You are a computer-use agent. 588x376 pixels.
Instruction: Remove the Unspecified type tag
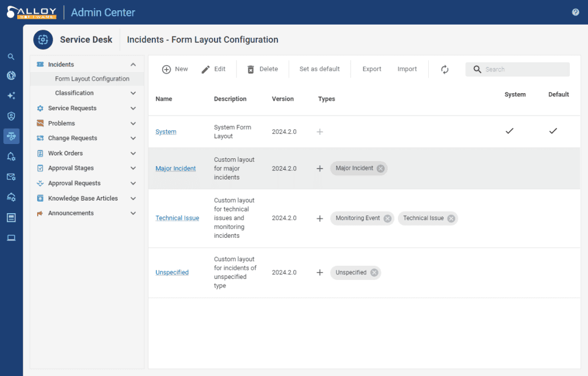coord(375,273)
